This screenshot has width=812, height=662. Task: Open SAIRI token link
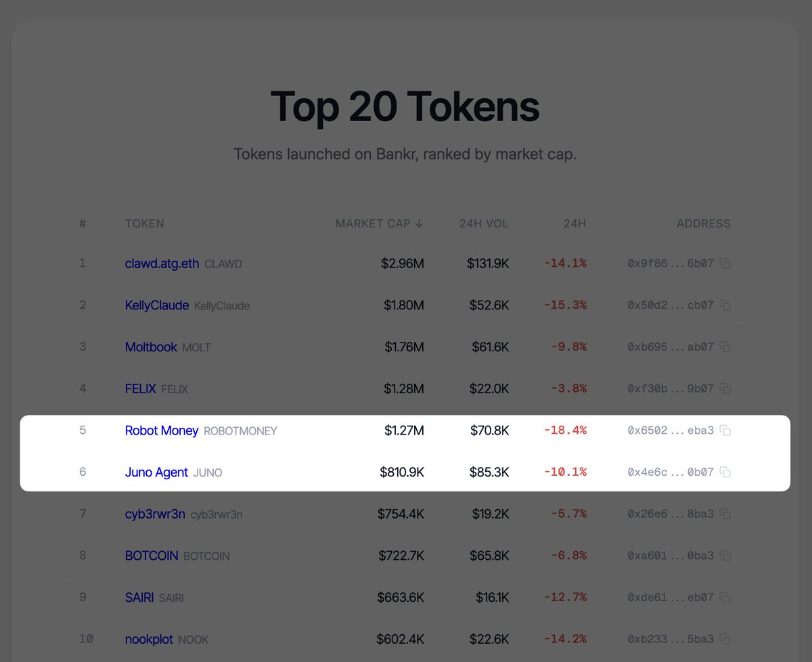click(139, 597)
